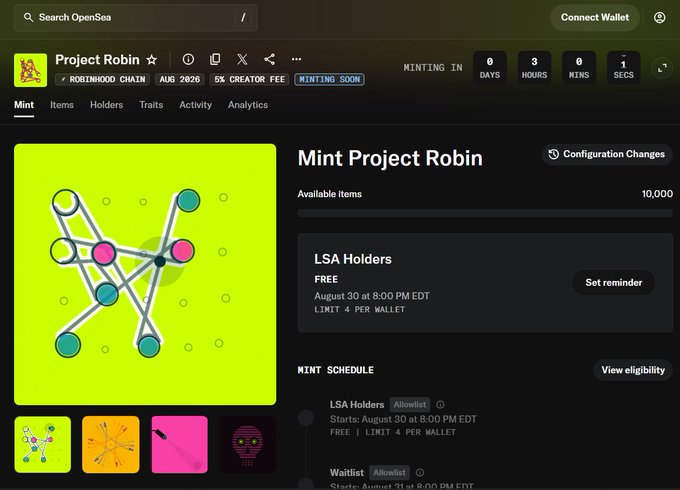Click the Robinhood Chain tag
The height and width of the screenshot is (490, 680).
coord(102,79)
